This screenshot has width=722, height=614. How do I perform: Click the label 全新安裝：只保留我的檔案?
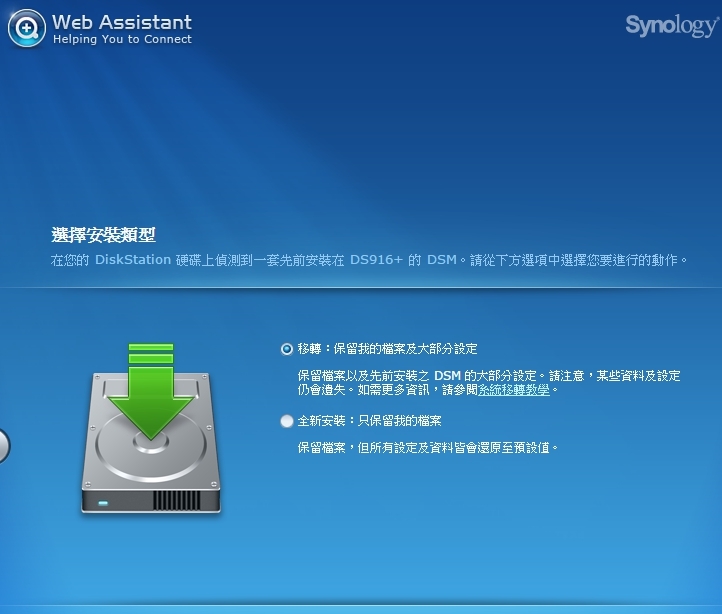coord(369,421)
